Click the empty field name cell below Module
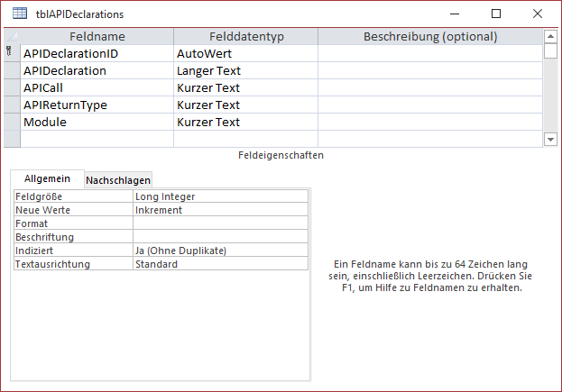 coord(97,139)
